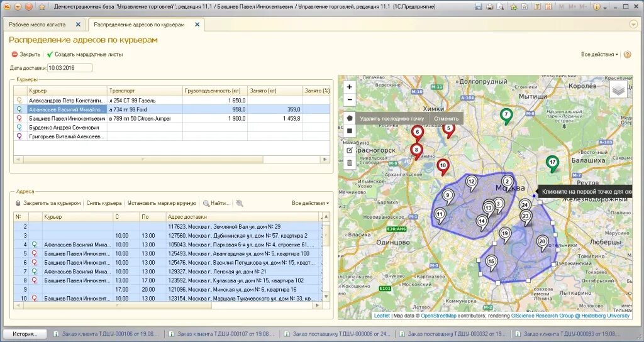Open the map layers switcher
Image resolution: width=644 pixels, height=342 pixels.
(618, 90)
